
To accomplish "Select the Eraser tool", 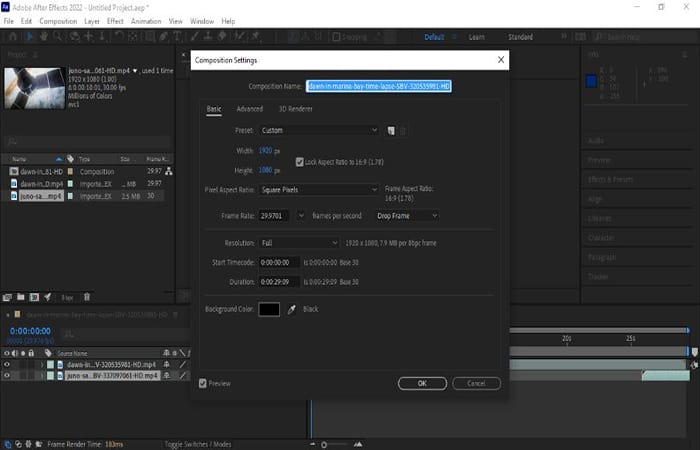I will [222, 37].
